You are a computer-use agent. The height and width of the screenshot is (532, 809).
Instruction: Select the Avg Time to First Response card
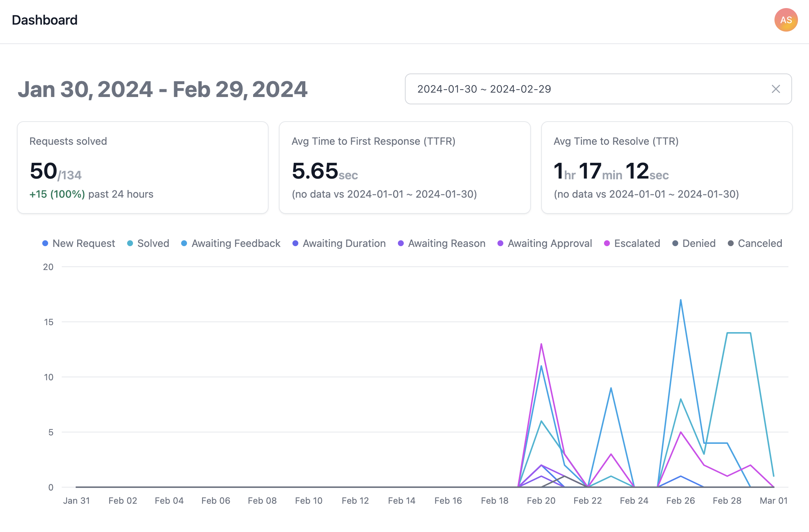tap(404, 168)
